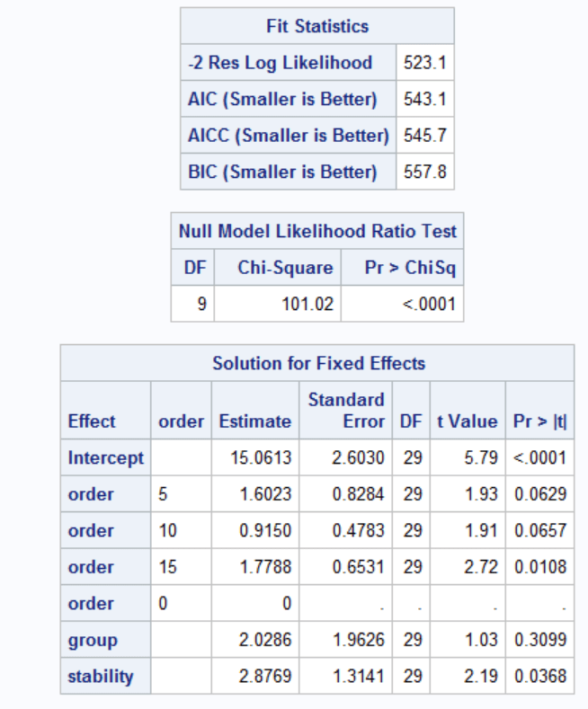Select the Intercept estimate 15.0613
The width and height of the screenshot is (588, 709).
point(261,457)
